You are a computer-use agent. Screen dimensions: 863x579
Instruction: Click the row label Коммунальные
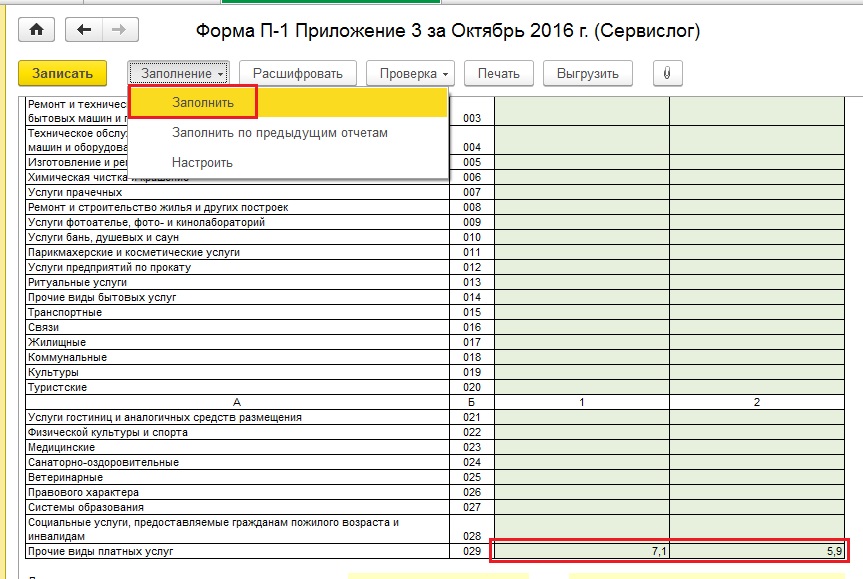tap(67, 357)
